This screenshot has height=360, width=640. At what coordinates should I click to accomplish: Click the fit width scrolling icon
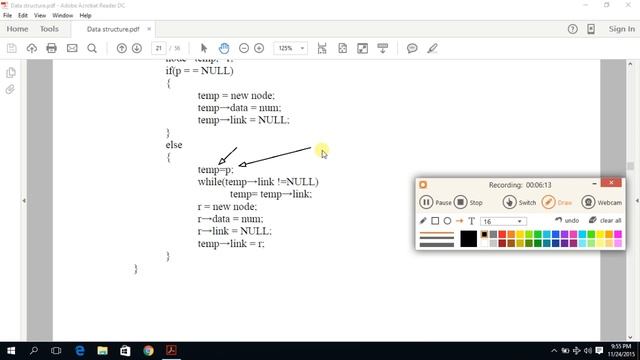point(322,48)
